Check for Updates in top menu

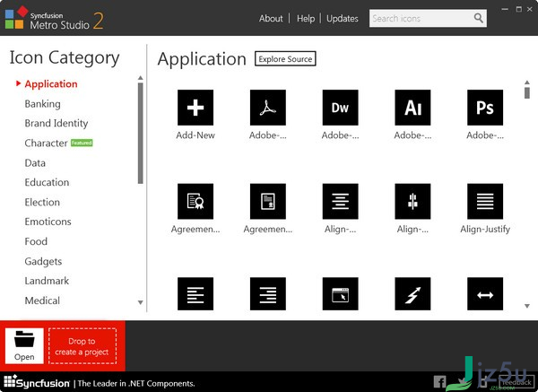(x=343, y=18)
